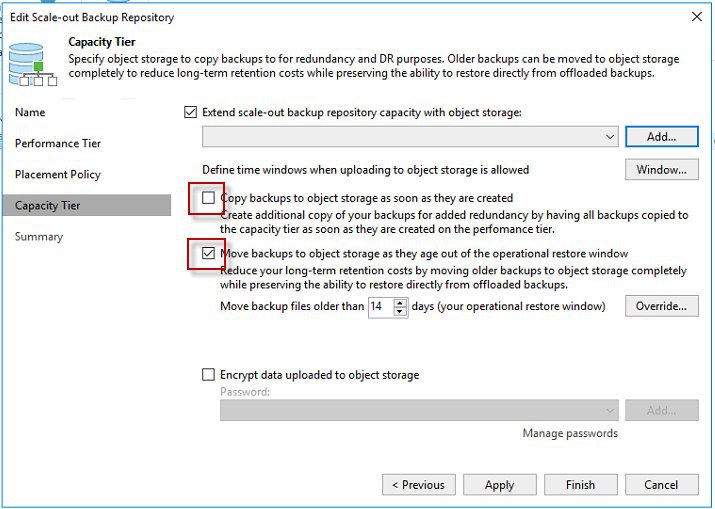Click Add... next to object storage dropdown

pyautogui.click(x=662, y=137)
